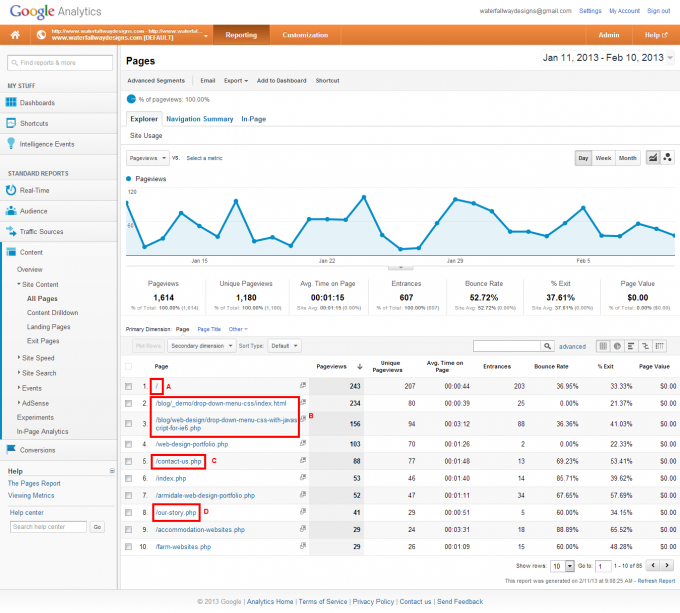
Task: Check the row 4 web-design-portfolio checkbox
Action: click(x=128, y=444)
